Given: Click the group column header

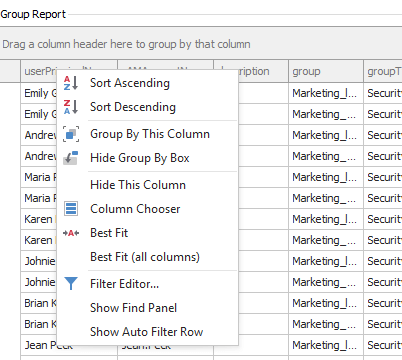Looking at the screenshot, I should tap(326, 71).
